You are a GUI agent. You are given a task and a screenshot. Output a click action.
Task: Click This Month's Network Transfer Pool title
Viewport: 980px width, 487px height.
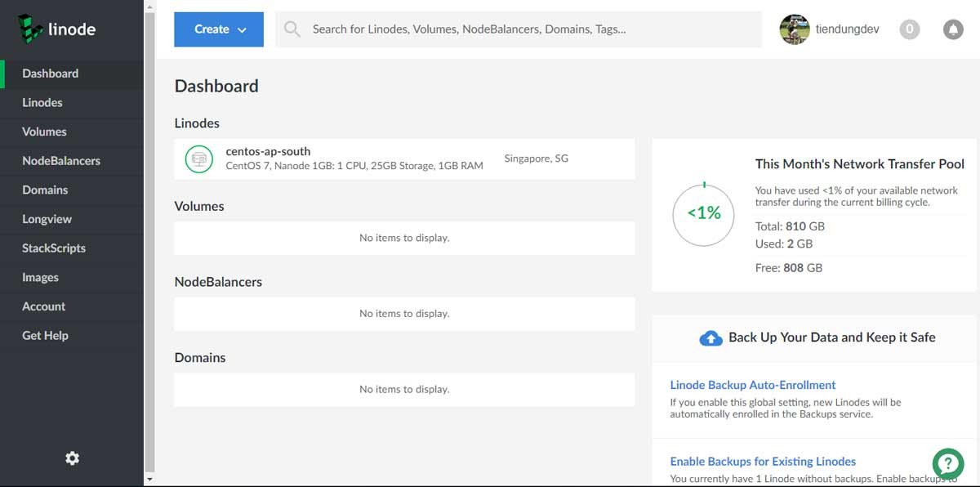click(x=860, y=164)
